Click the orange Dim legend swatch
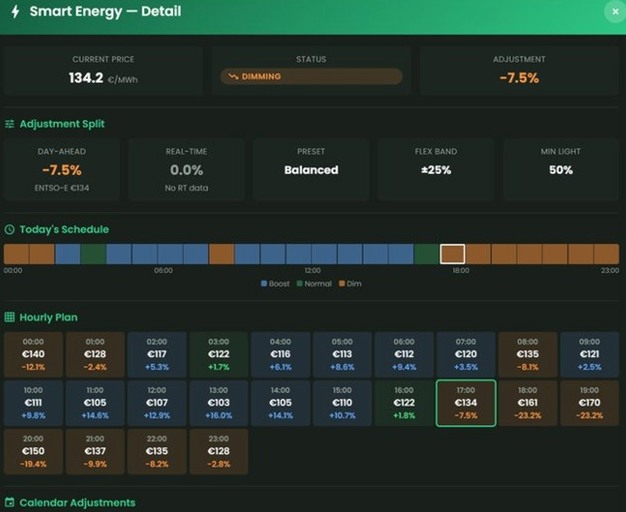 tap(341, 284)
